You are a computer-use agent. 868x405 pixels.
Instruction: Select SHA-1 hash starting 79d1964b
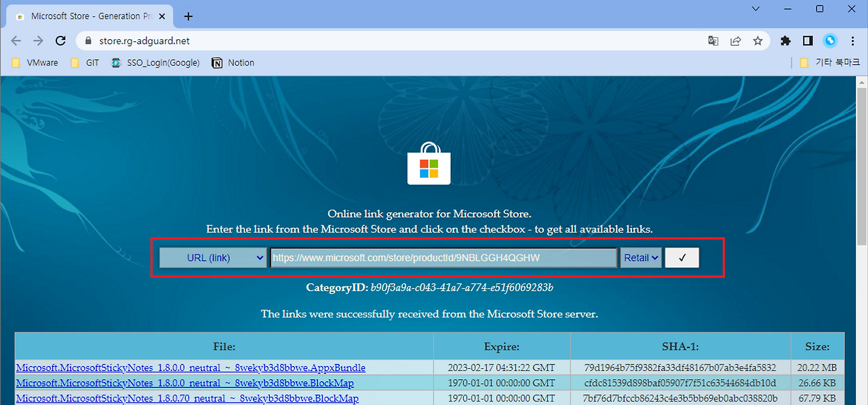[680, 368]
